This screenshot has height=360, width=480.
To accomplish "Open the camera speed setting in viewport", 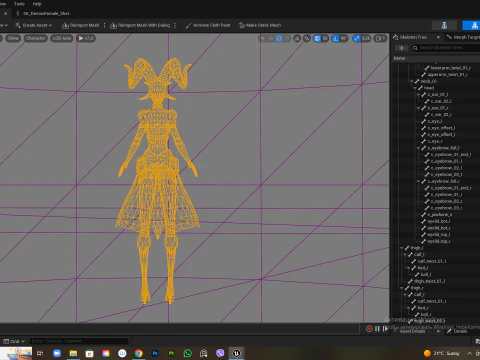I will click(x=380, y=38).
